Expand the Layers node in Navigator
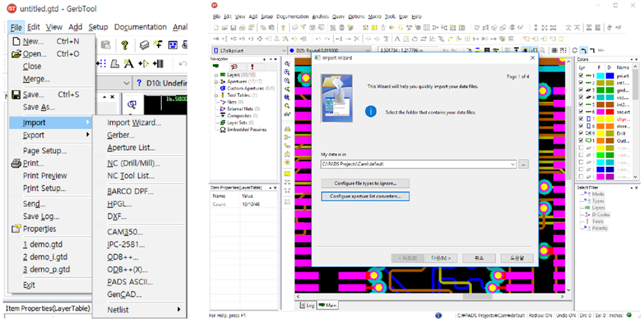This screenshot has width=644, height=321. click(215, 75)
